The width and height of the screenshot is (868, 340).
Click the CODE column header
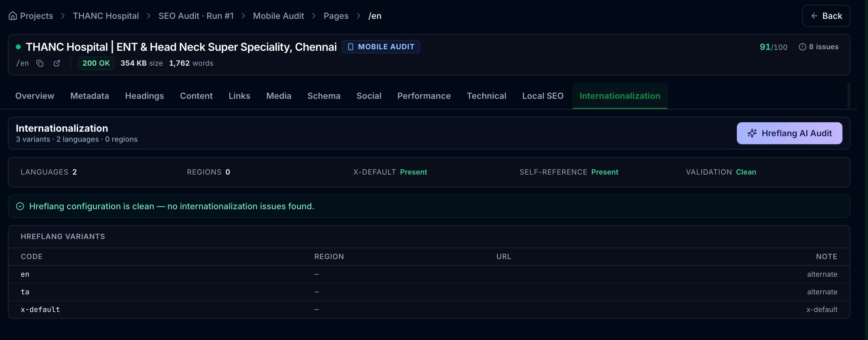click(x=32, y=257)
